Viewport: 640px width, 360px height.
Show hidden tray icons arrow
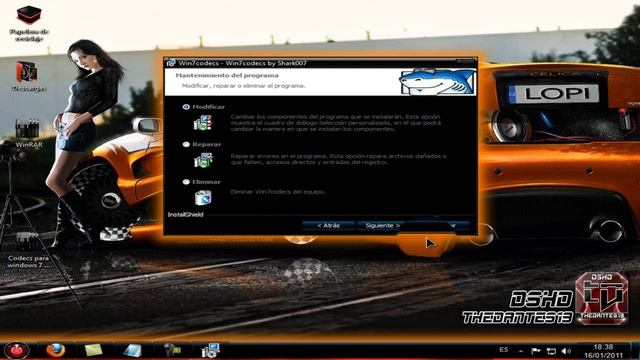(521, 351)
